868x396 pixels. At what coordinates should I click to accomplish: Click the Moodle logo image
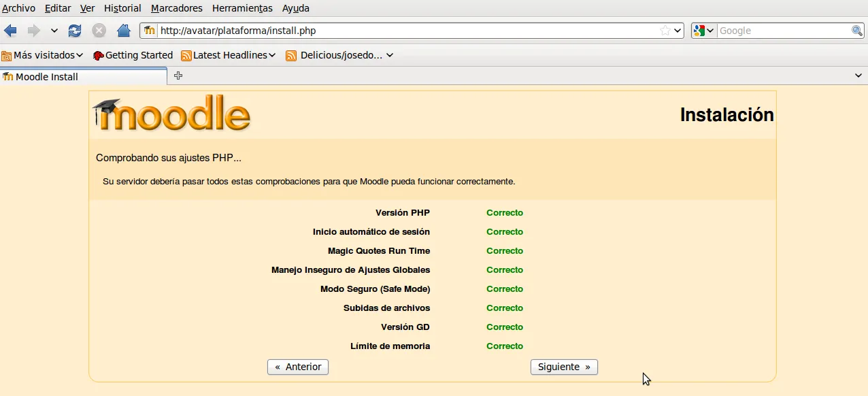tap(172, 114)
